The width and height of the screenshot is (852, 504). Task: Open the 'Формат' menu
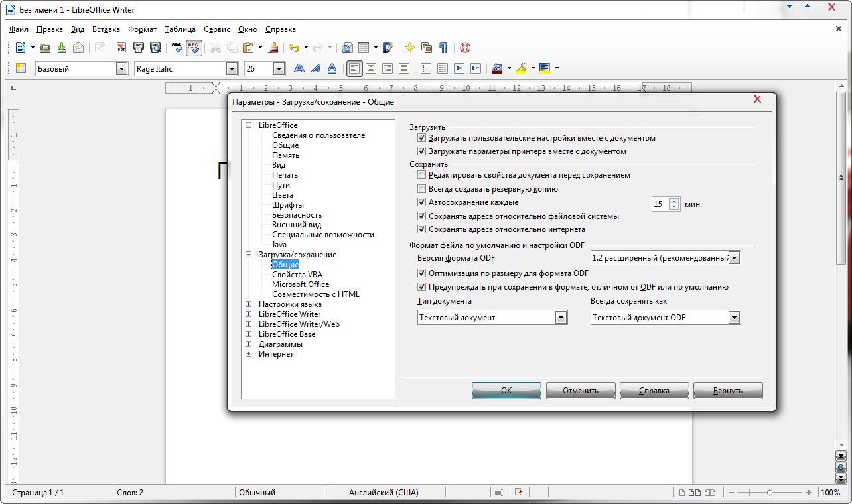pyautogui.click(x=142, y=29)
